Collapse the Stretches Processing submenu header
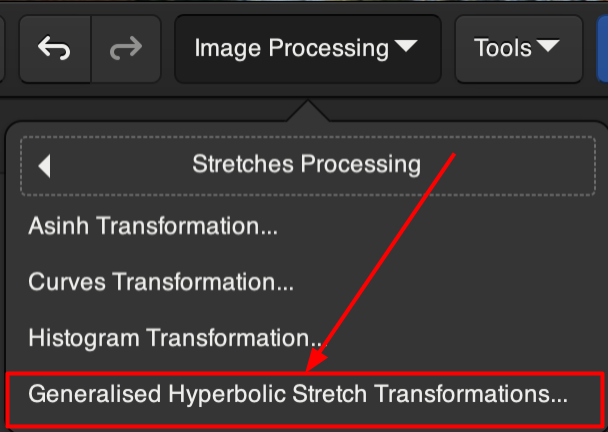 point(306,165)
